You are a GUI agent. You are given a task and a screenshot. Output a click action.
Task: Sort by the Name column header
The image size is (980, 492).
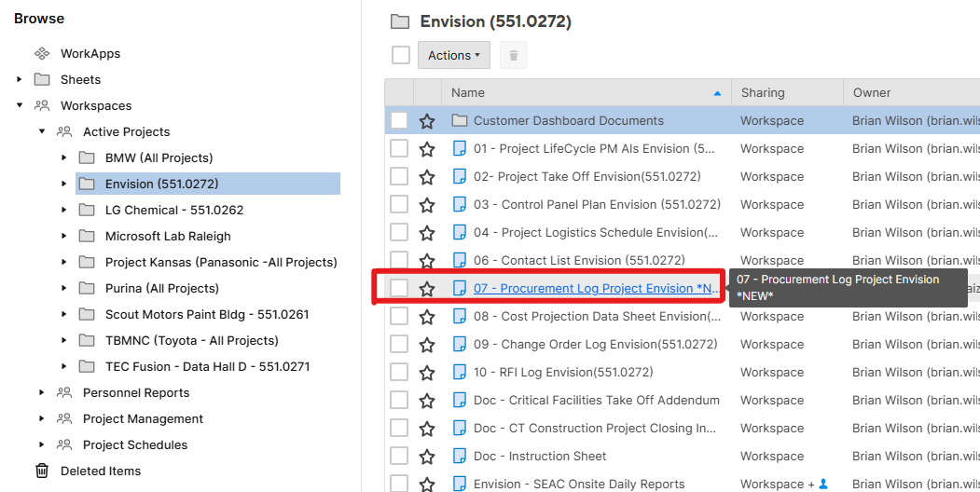(468, 93)
